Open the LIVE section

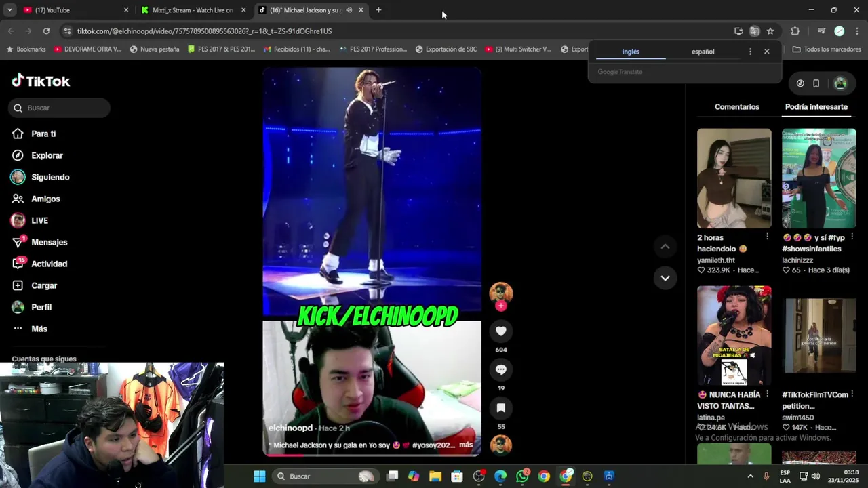click(x=39, y=220)
